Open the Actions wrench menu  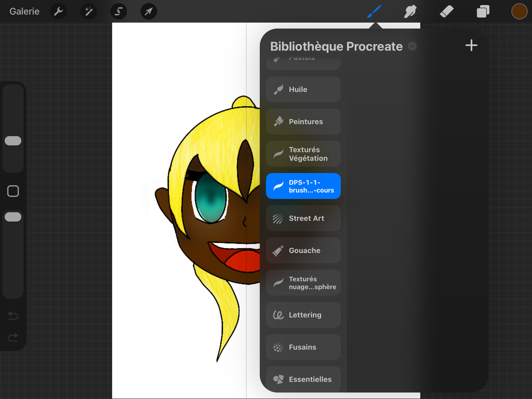click(58, 11)
